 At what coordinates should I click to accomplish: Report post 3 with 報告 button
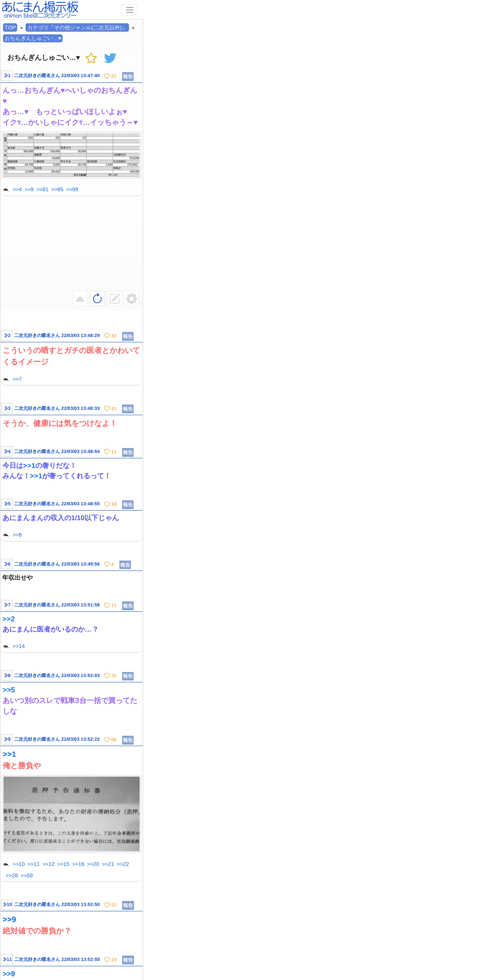[x=128, y=409]
